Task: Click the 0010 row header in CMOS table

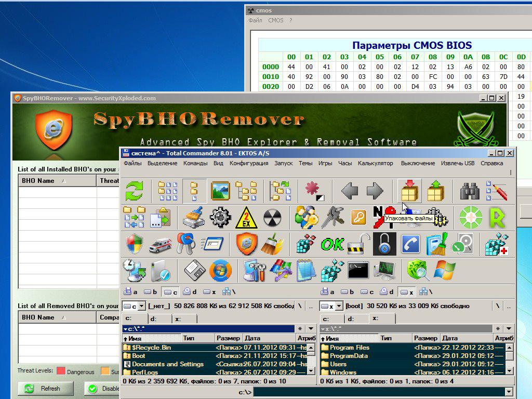Action: click(270, 77)
